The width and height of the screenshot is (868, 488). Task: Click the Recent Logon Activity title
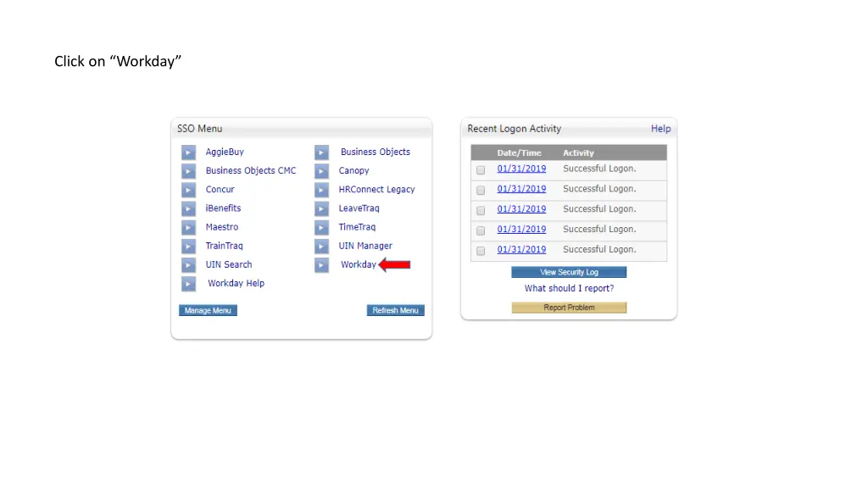point(515,129)
